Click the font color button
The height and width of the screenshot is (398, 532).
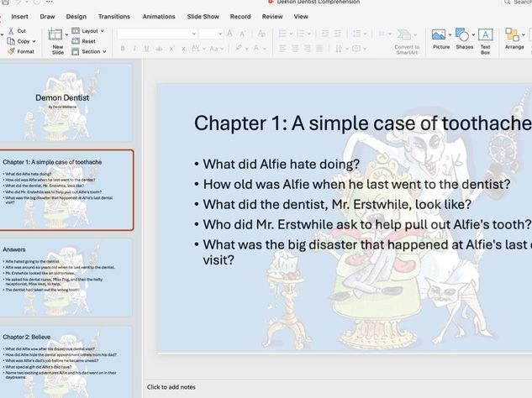256,49
